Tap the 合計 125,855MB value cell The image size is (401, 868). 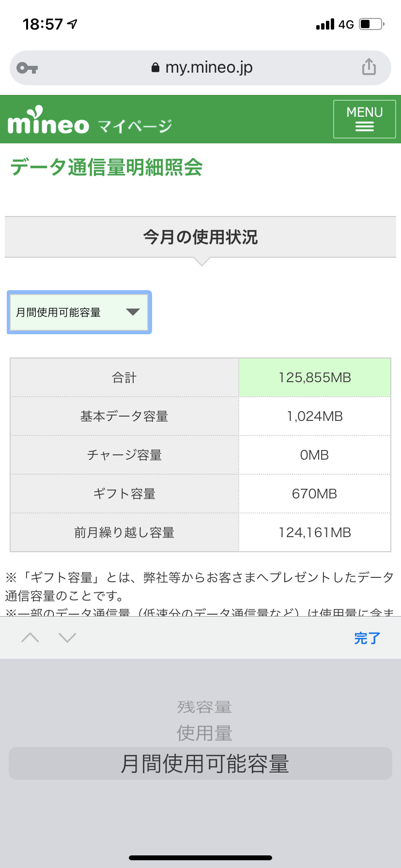[314, 378]
